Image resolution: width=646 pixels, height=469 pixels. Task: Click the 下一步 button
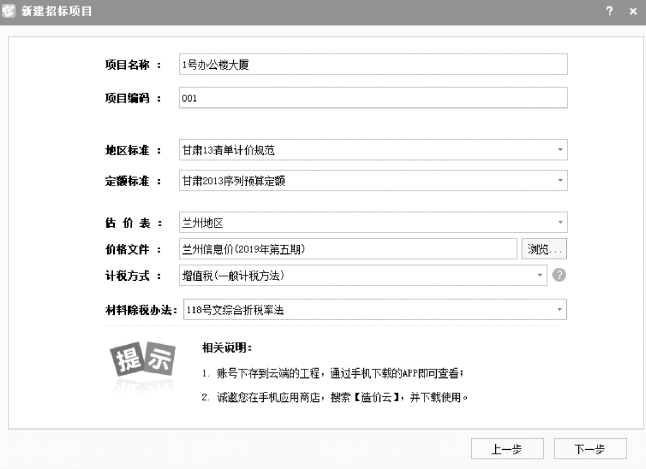coord(590,449)
